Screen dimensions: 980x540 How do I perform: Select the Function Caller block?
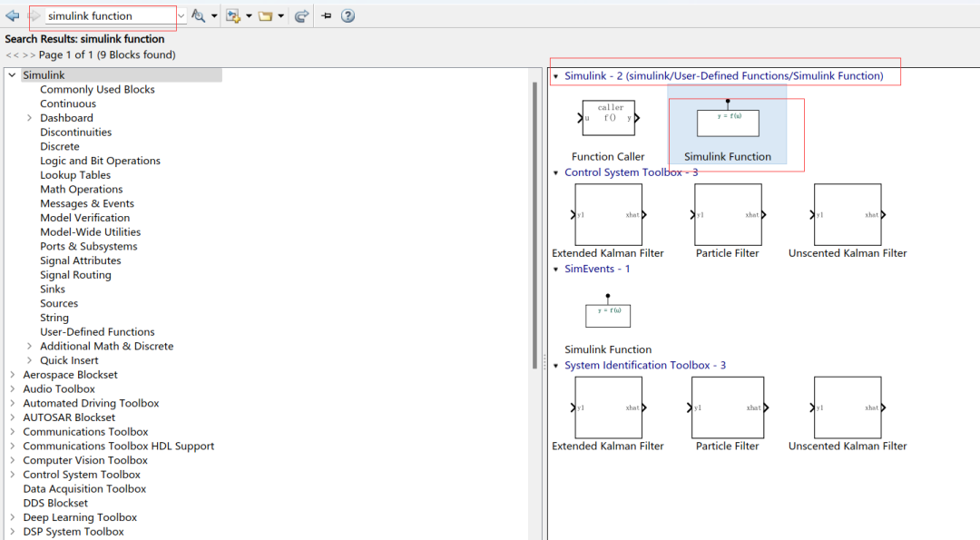608,118
